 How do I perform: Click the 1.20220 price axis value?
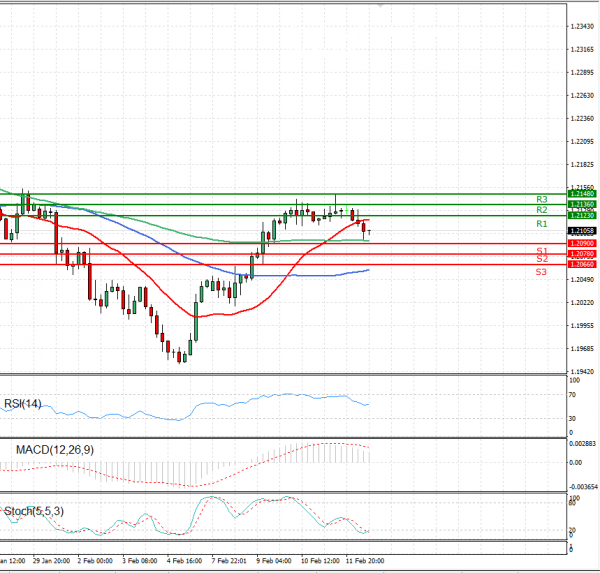582,303
